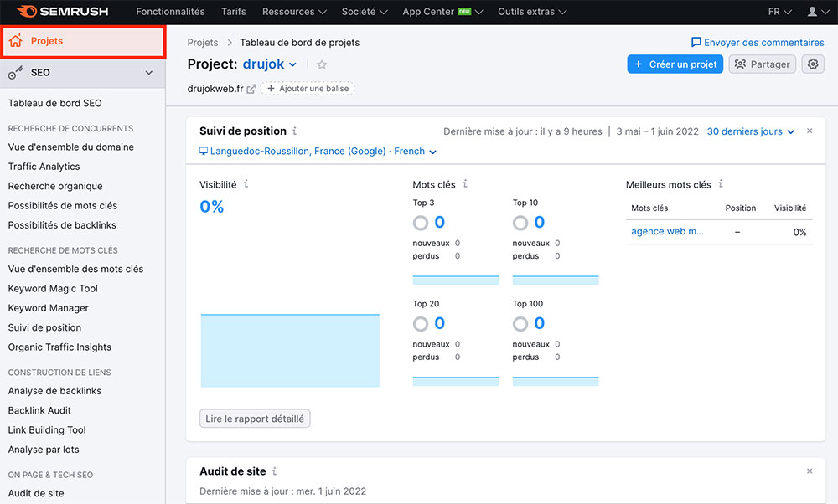Open the agence web m... keyword link
The image size is (838, 504).
point(667,231)
